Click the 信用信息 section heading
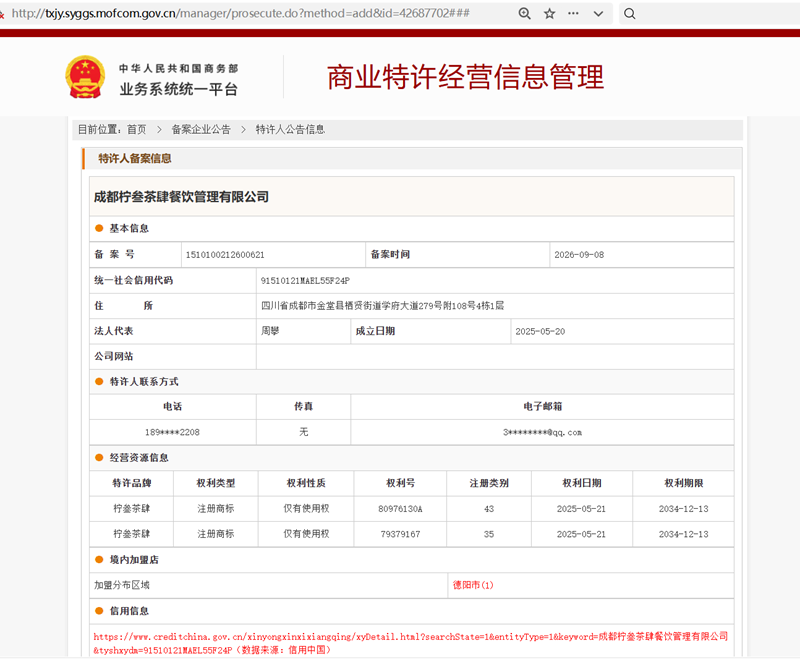The width and height of the screenshot is (800, 659). click(129, 611)
